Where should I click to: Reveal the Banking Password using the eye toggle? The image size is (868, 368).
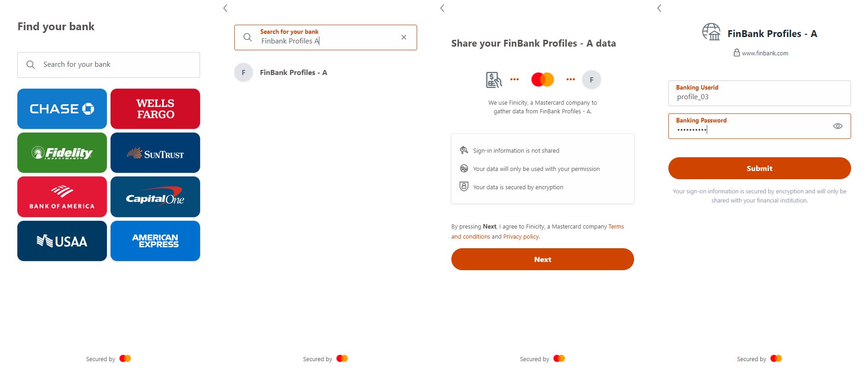(838, 126)
